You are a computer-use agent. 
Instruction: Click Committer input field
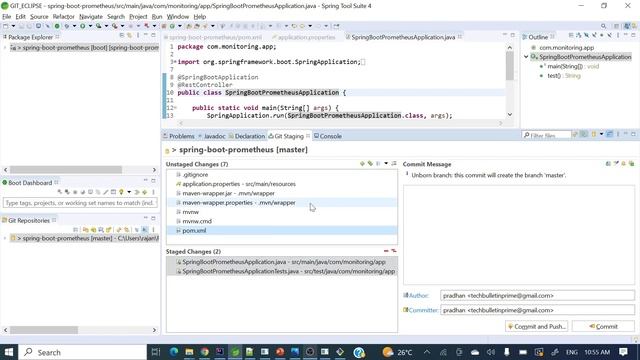(x=537, y=310)
